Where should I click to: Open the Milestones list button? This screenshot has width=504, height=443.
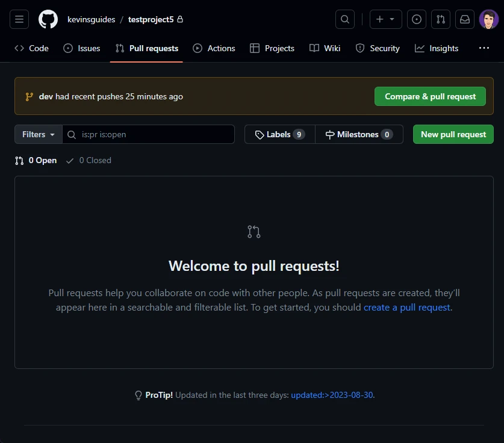[359, 134]
